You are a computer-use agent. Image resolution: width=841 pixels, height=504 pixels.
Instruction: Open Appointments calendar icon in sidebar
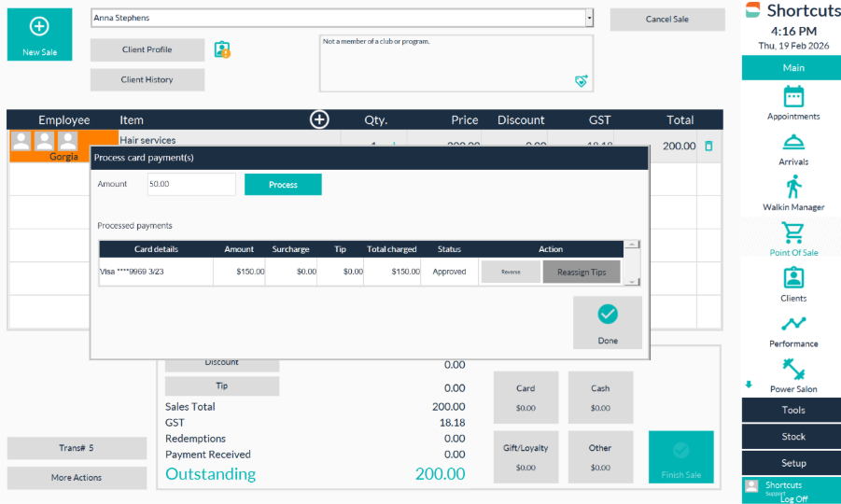[x=792, y=97]
